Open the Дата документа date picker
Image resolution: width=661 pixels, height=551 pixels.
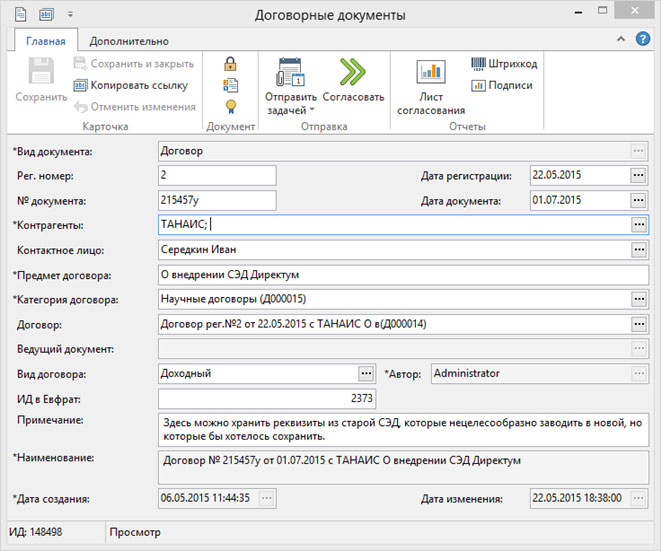point(638,200)
